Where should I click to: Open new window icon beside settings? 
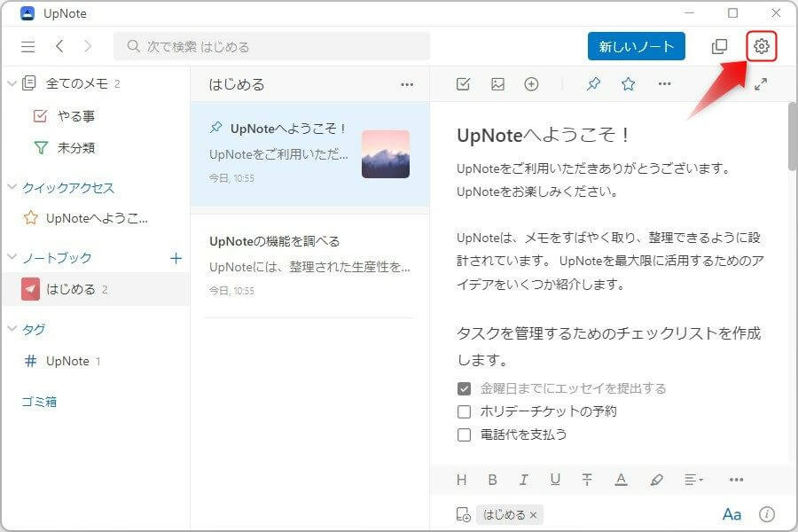(719, 46)
